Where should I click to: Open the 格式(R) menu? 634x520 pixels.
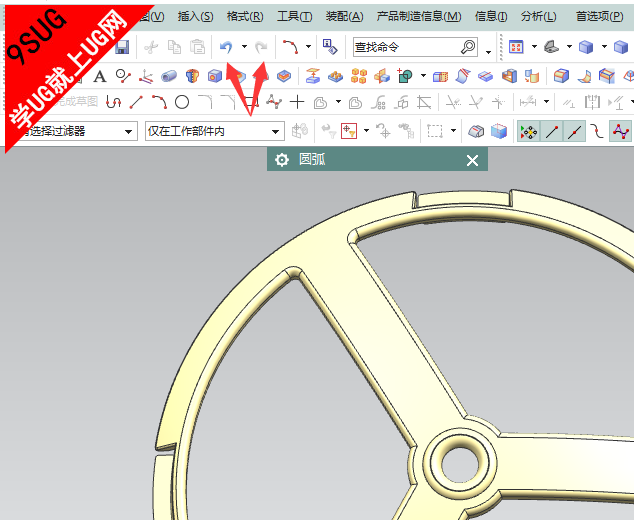[x=245, y=17]
